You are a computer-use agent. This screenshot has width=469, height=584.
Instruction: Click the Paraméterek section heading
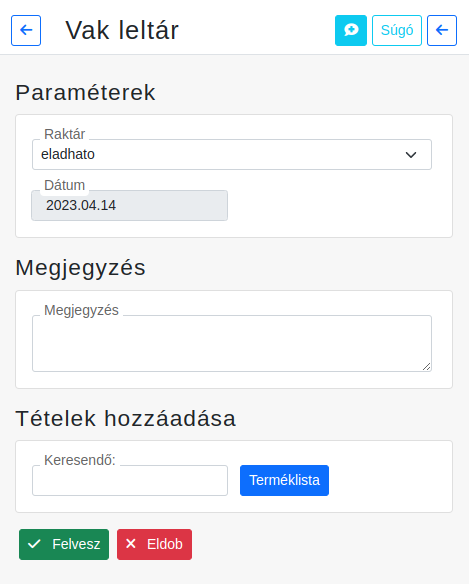(x=85, y=92)
